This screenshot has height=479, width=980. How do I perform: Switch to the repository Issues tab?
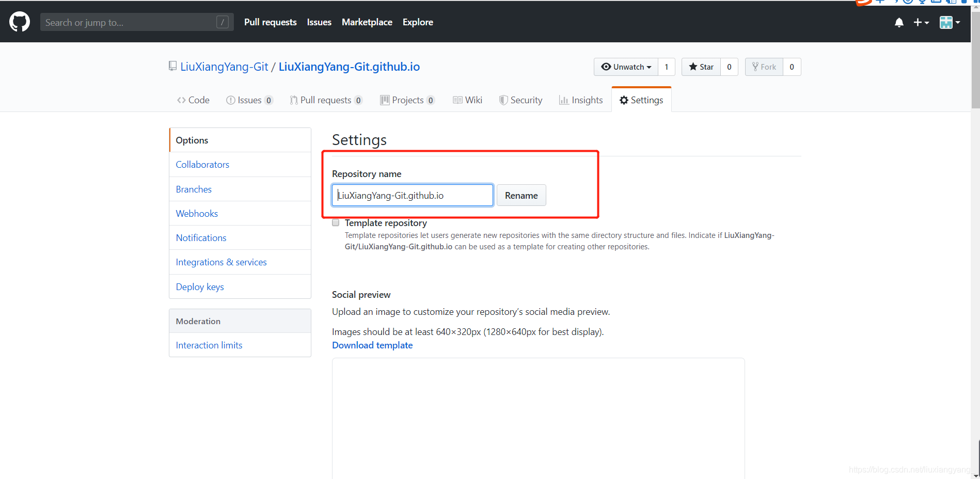(x=250, y=100)
